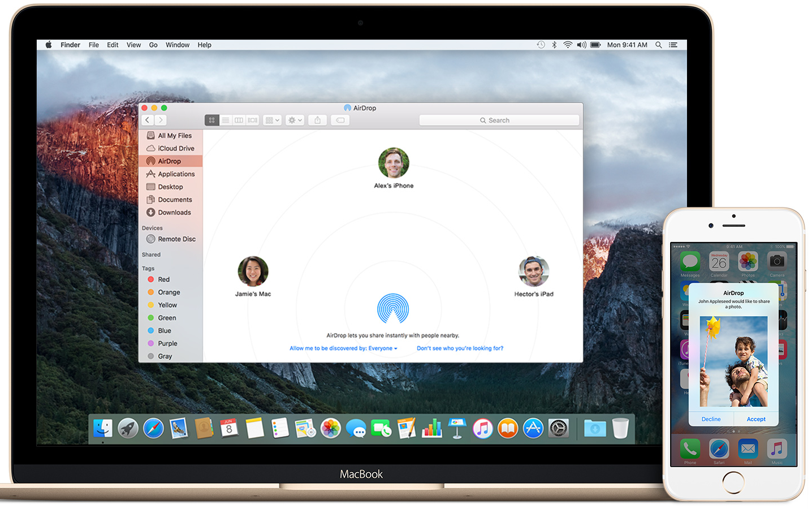Open Numbers from the Dock
The width and height of the screenshot is (812, 509).
431,429
